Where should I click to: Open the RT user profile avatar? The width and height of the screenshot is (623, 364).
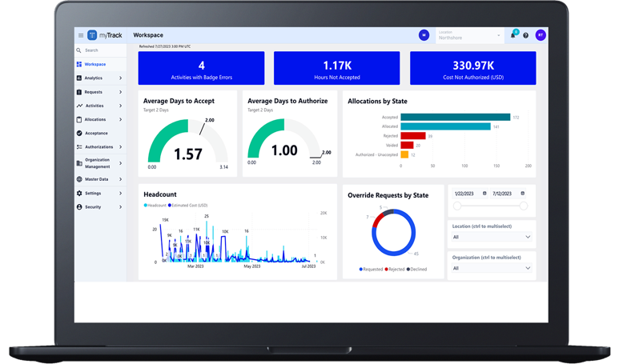(541, 35)
